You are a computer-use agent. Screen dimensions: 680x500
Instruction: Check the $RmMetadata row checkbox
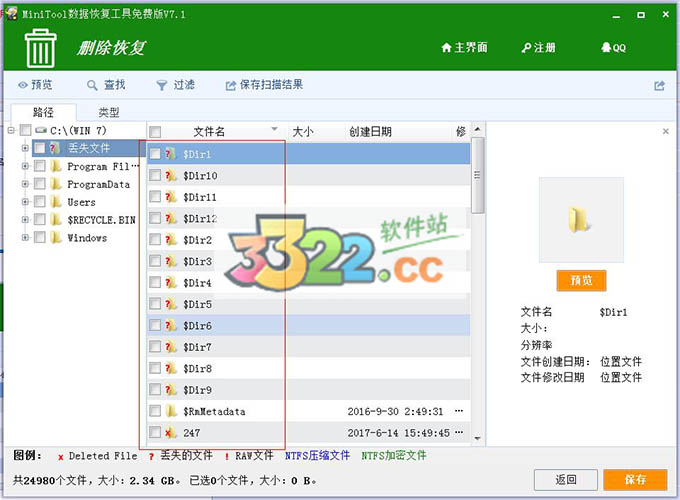pyautogui.click(x=155, y=411)
